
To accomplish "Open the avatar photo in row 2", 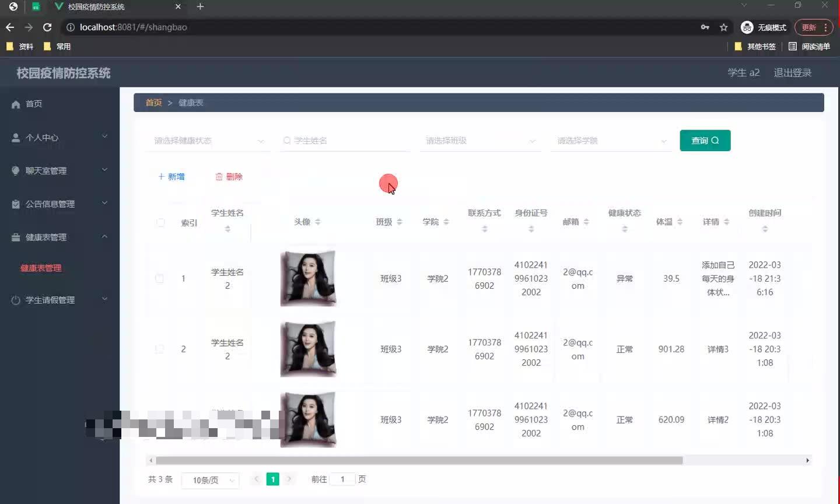I will click(309, 349).
